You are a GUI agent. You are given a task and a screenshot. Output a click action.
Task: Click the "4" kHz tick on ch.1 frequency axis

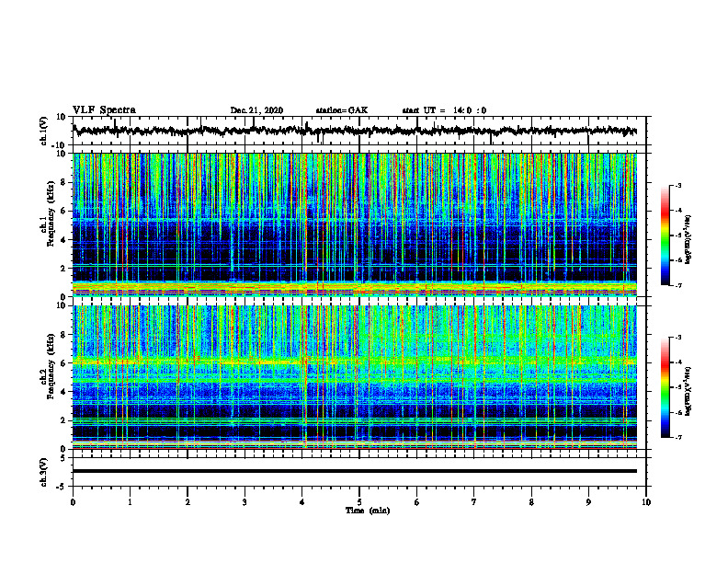pyautogui.click(x=63, y=240)
